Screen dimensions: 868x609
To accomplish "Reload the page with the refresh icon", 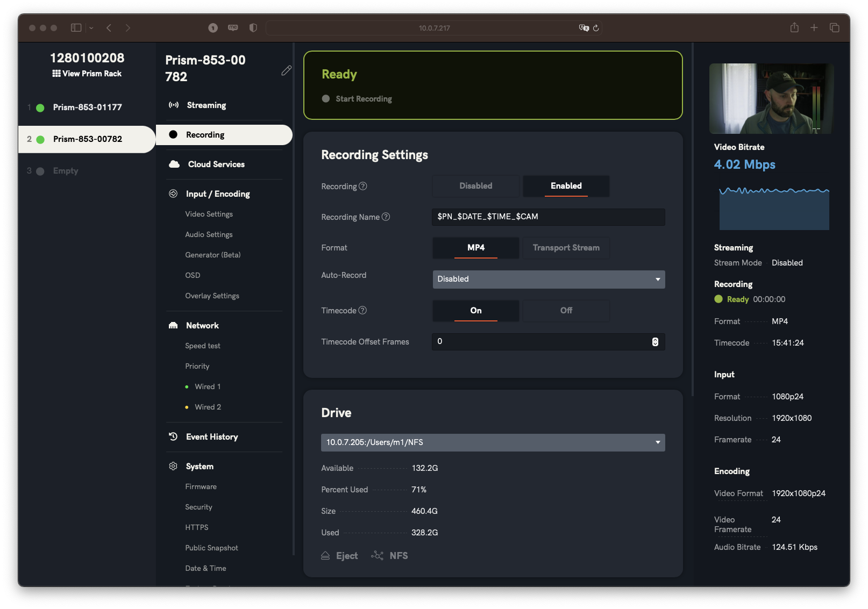I will (596, 28).
